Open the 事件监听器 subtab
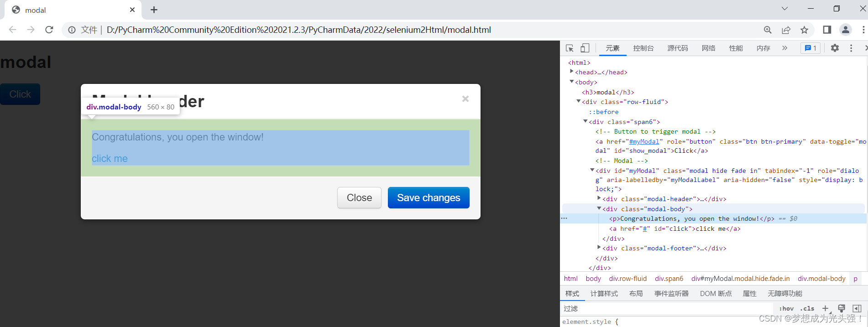 click(671, 293)
